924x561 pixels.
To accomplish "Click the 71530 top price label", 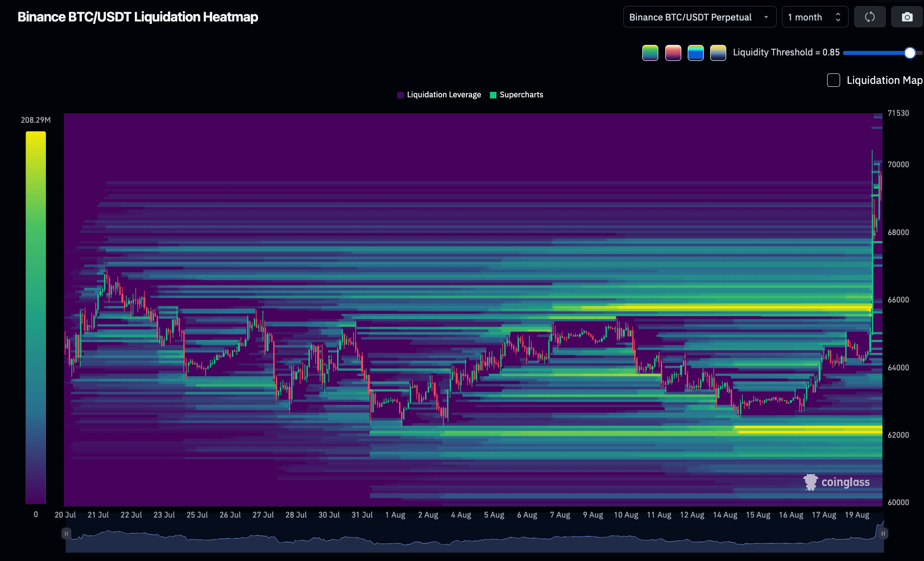I will pos(899,113).
